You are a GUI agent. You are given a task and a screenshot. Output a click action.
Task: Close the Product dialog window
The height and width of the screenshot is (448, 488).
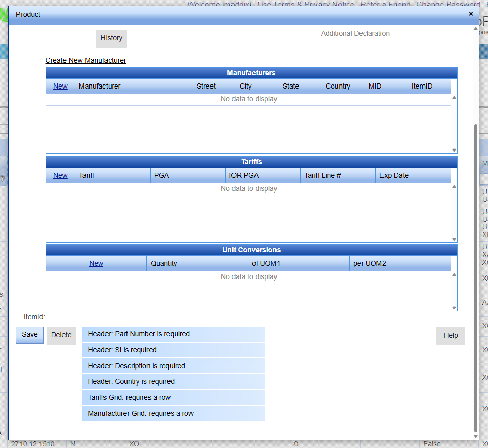tap(471, 14)
